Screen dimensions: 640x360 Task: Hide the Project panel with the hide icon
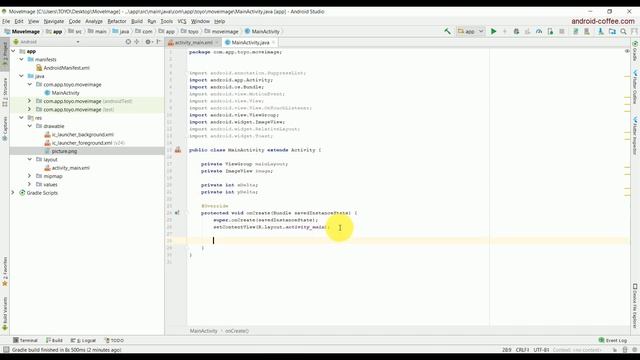pyautogui.click(x=158, y=42)
